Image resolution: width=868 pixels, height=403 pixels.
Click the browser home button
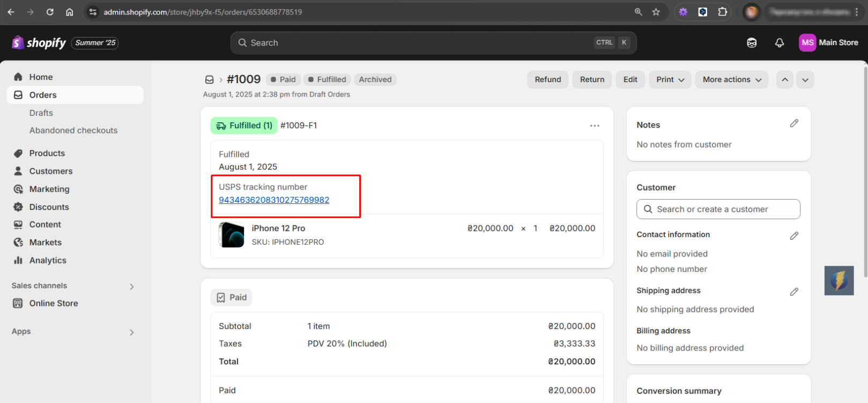70,12
